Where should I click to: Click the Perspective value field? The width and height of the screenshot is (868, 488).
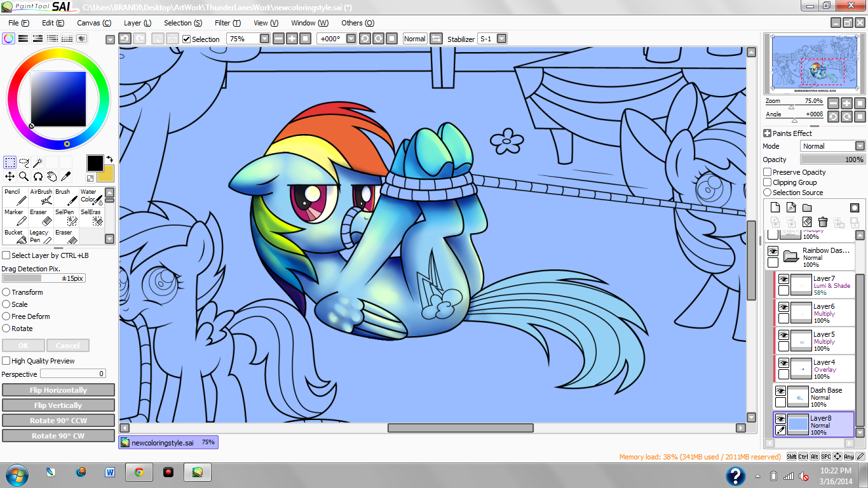[x=73, y=374]
